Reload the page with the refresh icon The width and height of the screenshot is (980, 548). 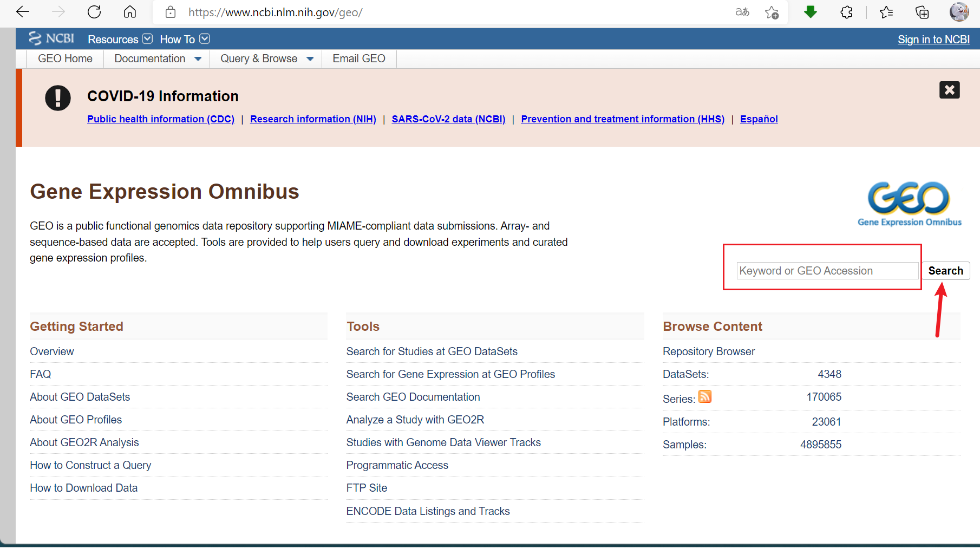(94, 12)
